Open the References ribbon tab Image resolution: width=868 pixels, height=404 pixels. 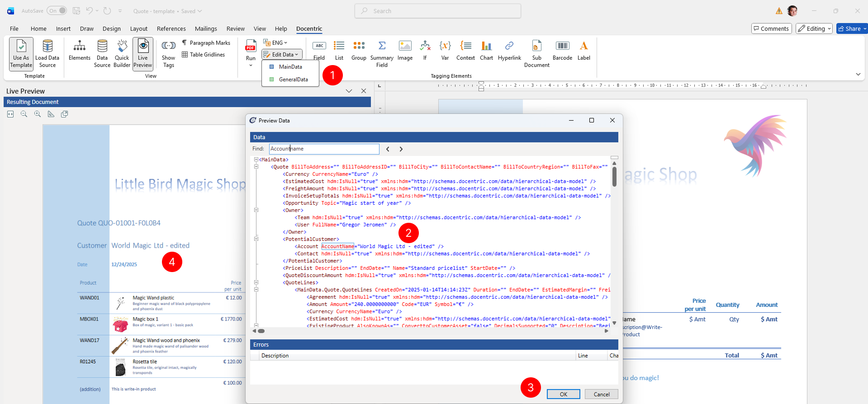pos(171,28)
